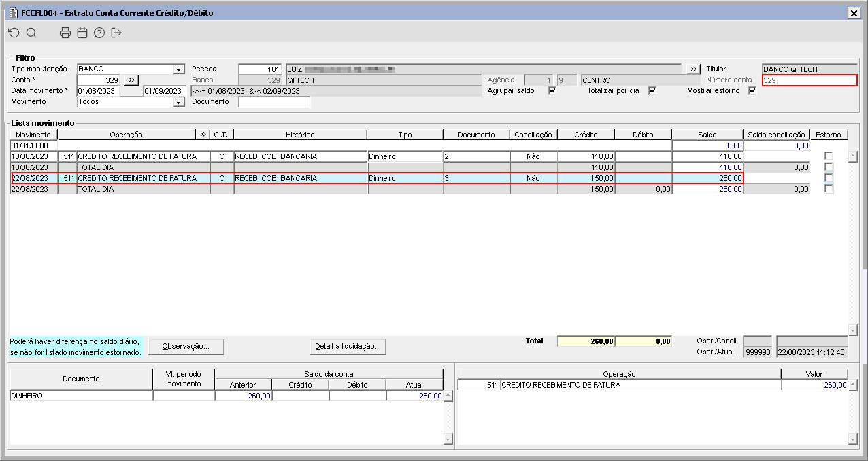
Task: Click the 10/08/2023 TOTAL DIA row
Action: pos(410,167)
